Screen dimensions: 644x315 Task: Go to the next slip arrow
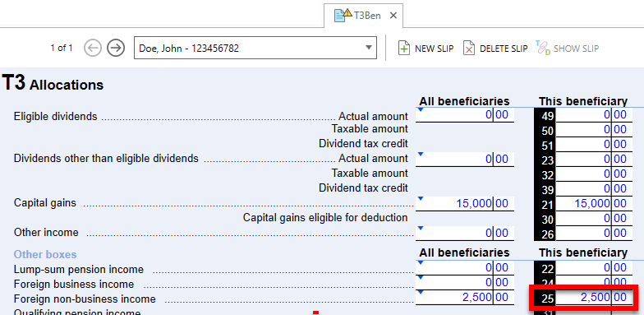(x=116, y=48)
